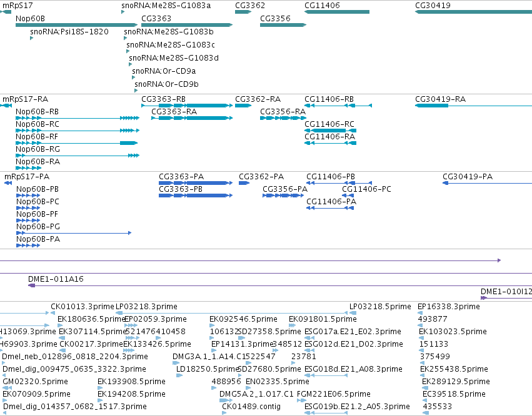532x416 pixels.
Task: Select Dmel_neb_012896_0818_2204.3prime label
Action: coord(75,357)
